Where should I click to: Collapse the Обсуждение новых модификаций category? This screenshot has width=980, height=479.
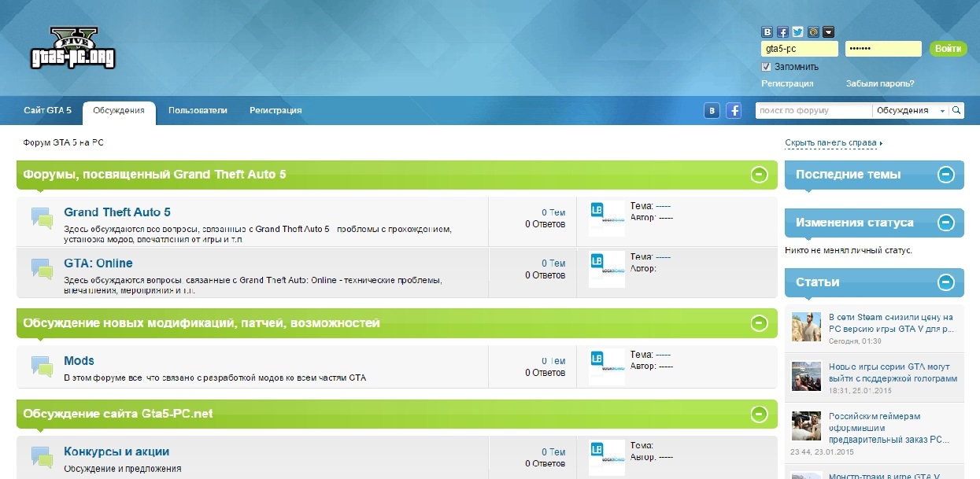pyautogui.click(x=759, y=323)
